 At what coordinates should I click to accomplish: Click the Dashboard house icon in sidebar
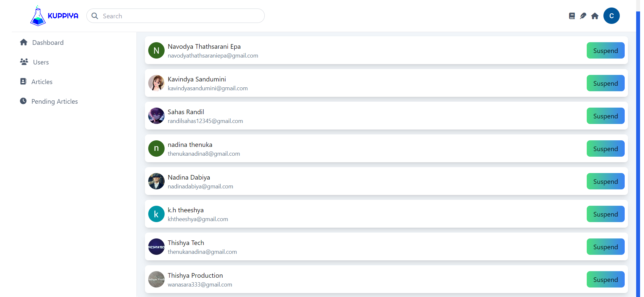tap(24, 43)
